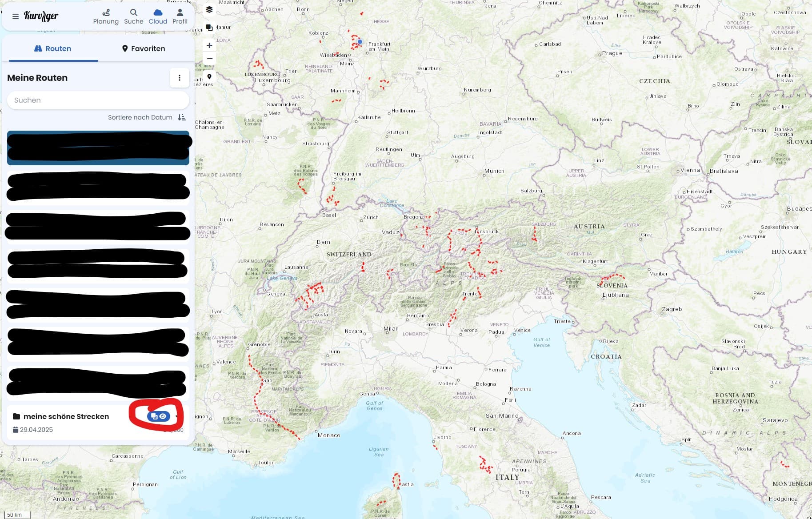Open the hamburger main menu

coord(16,16)
